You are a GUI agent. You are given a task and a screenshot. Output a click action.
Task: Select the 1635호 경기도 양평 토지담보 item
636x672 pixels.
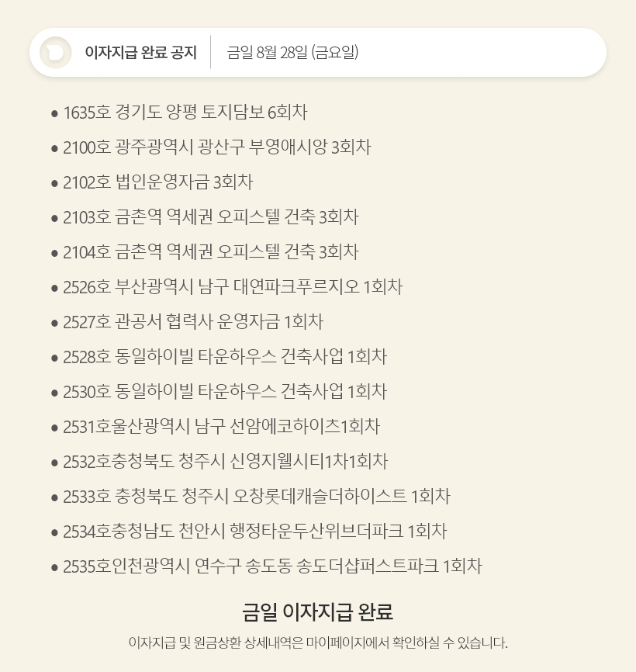(185, 113)
